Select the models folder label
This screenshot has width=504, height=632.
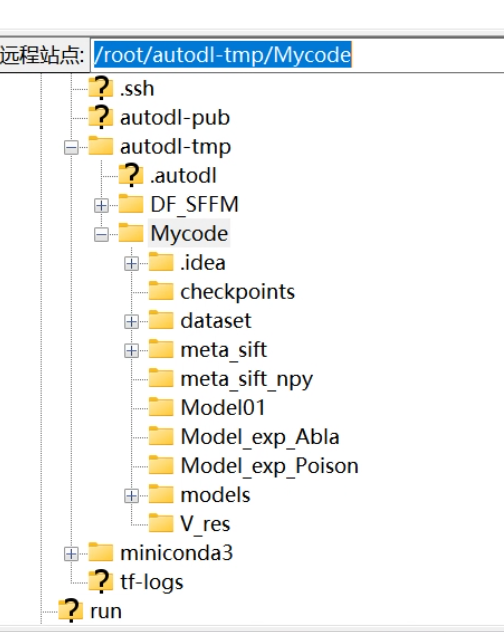pos(215,495)
